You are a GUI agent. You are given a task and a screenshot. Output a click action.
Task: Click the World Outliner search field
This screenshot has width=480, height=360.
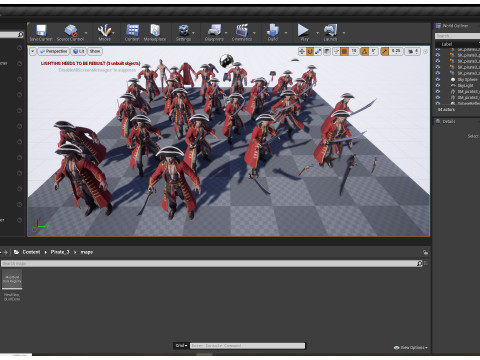coord(457,35)
